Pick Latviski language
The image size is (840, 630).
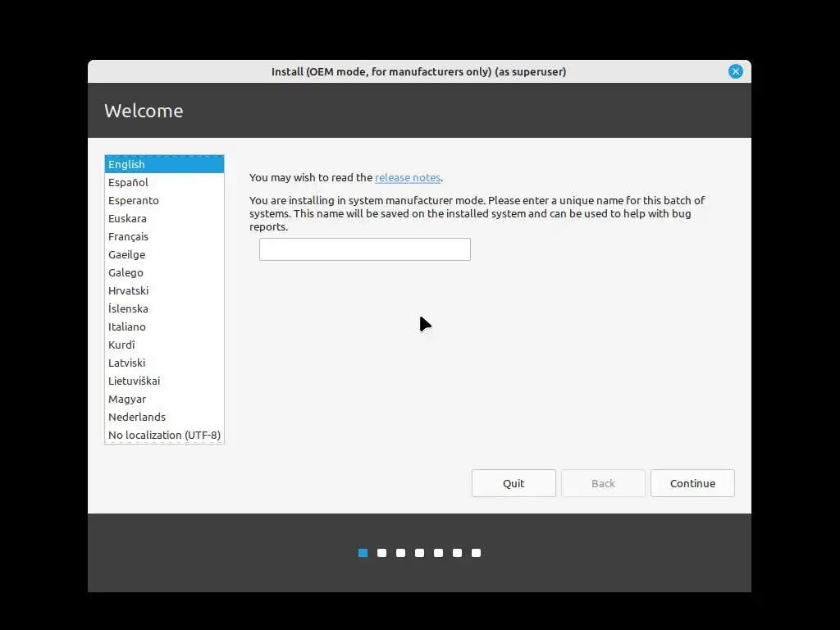tap(164, 363)
